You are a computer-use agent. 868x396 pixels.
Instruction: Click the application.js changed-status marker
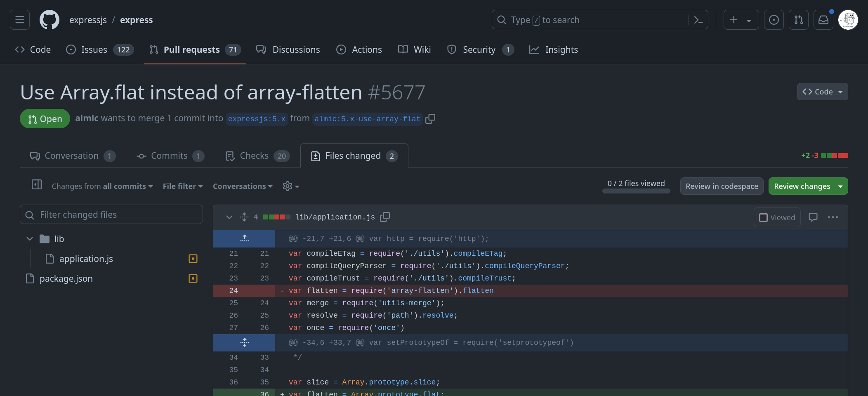click(193, 259)
